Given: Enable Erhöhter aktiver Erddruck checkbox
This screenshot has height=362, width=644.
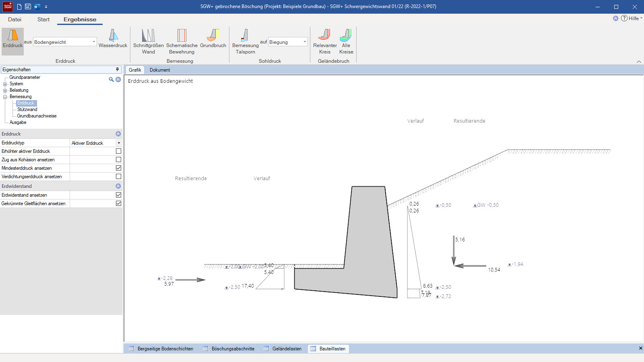Looking at the screenshot, I should coord(118,151).
